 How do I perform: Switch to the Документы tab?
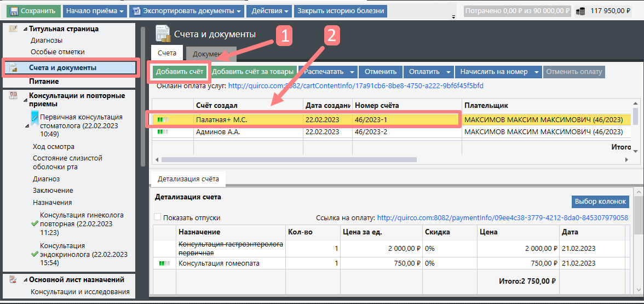210,53
